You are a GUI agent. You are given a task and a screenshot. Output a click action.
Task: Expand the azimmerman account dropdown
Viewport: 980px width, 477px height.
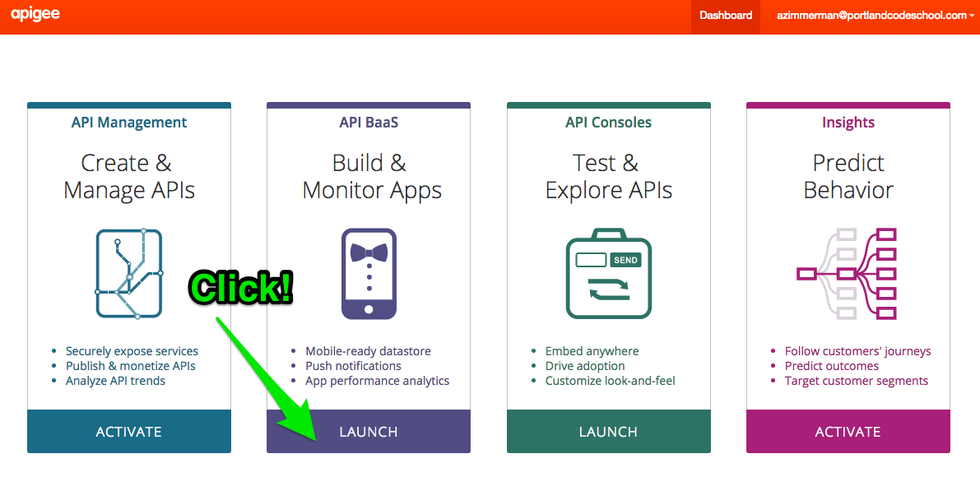[x=875, y=16]
